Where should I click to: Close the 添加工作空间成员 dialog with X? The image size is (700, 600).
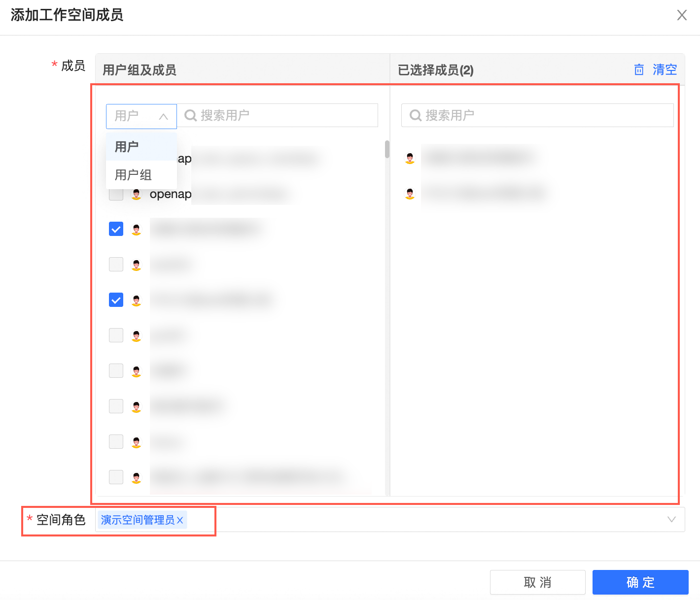(x=682, y=15)
